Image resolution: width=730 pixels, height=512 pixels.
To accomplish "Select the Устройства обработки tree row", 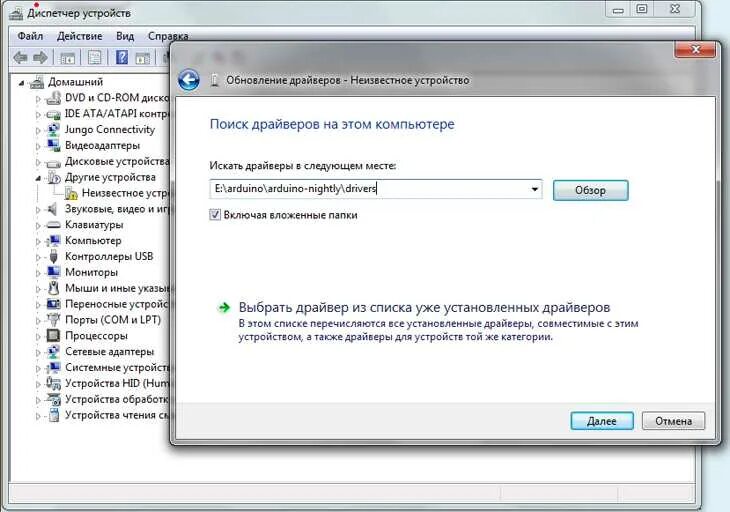I will click(108, 399).
